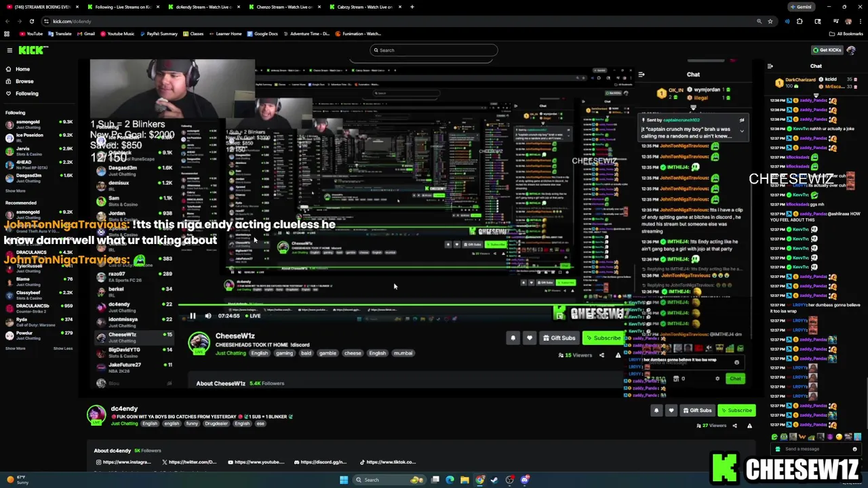Focus the Kick Search field

coord(434,50)
